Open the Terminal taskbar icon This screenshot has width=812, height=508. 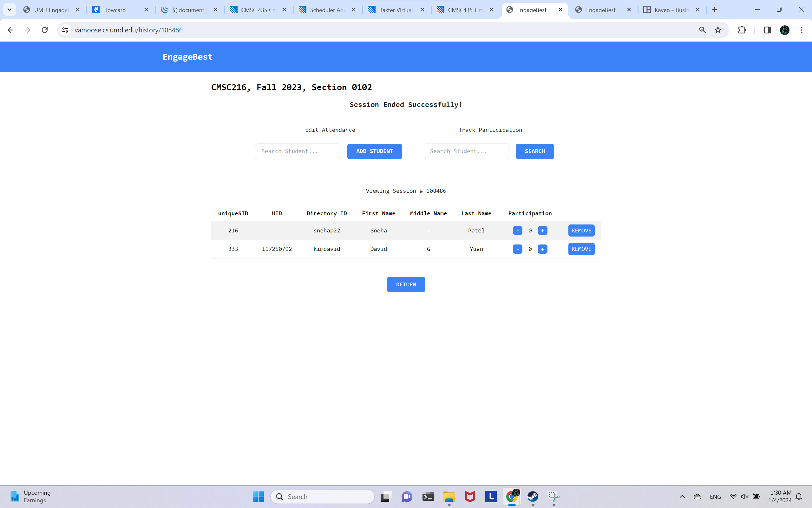point(428,497)
